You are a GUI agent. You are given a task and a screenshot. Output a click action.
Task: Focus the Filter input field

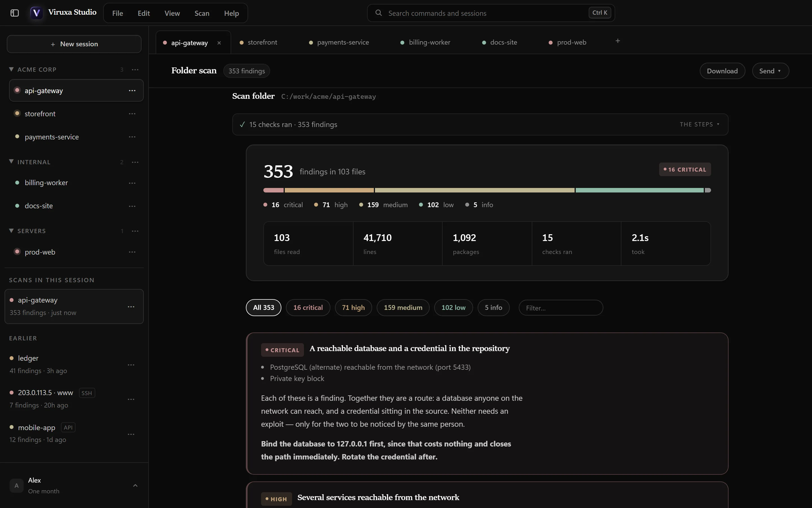[561, 308]
